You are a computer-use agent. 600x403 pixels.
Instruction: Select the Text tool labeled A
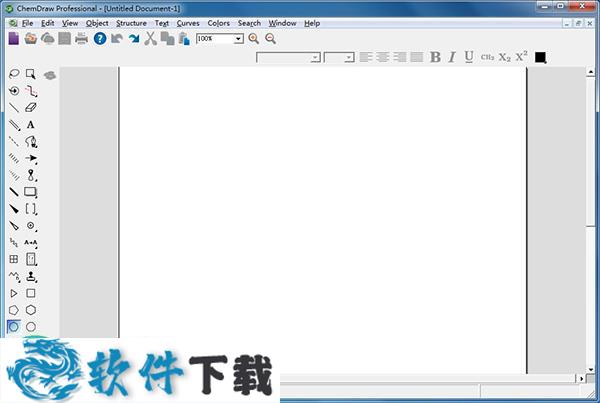(31, 124)
